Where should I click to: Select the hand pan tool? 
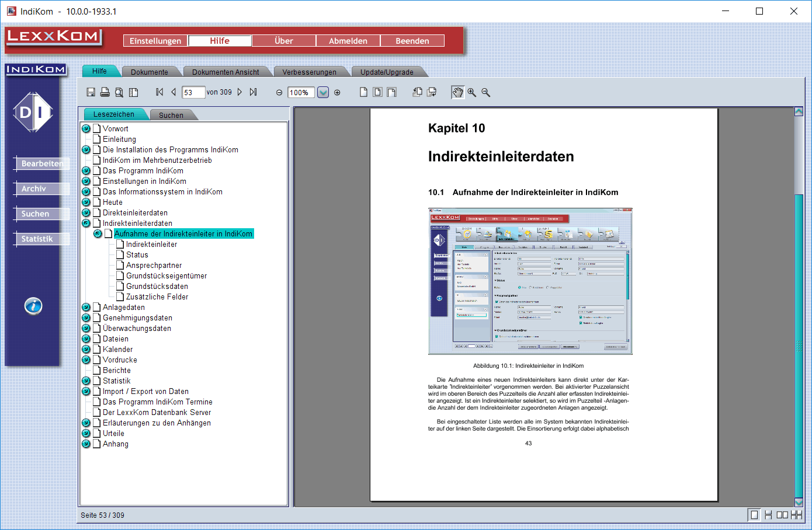457,92
